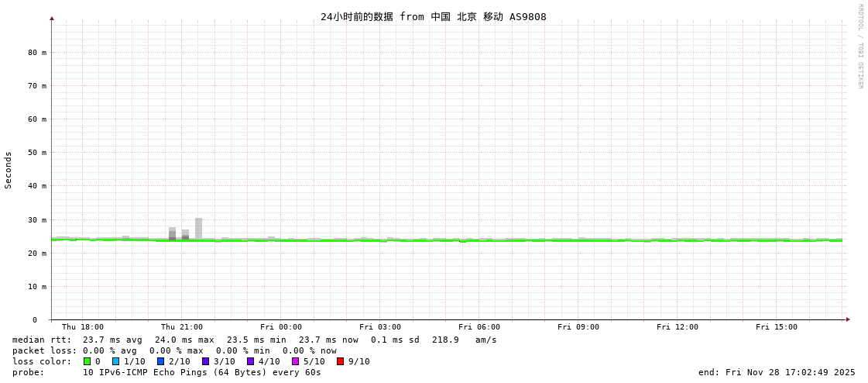Click the 80 m y-axis label

pyautogui.click(x=37, y=53)
